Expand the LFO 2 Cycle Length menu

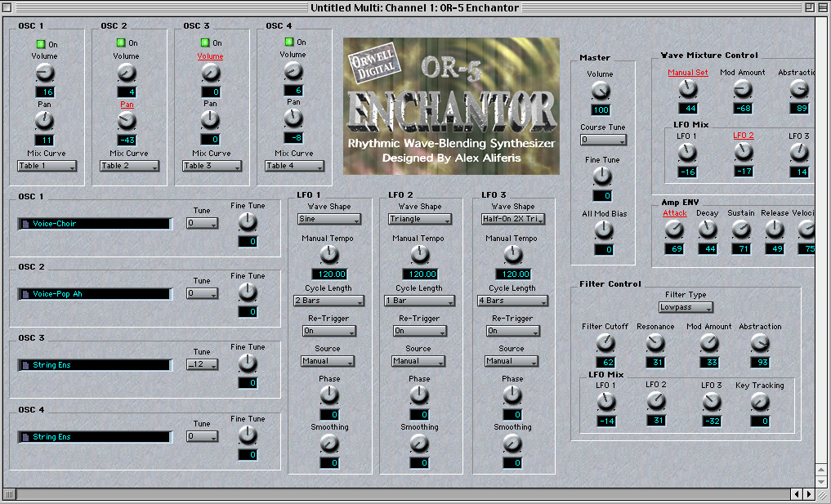pos(418,301)
